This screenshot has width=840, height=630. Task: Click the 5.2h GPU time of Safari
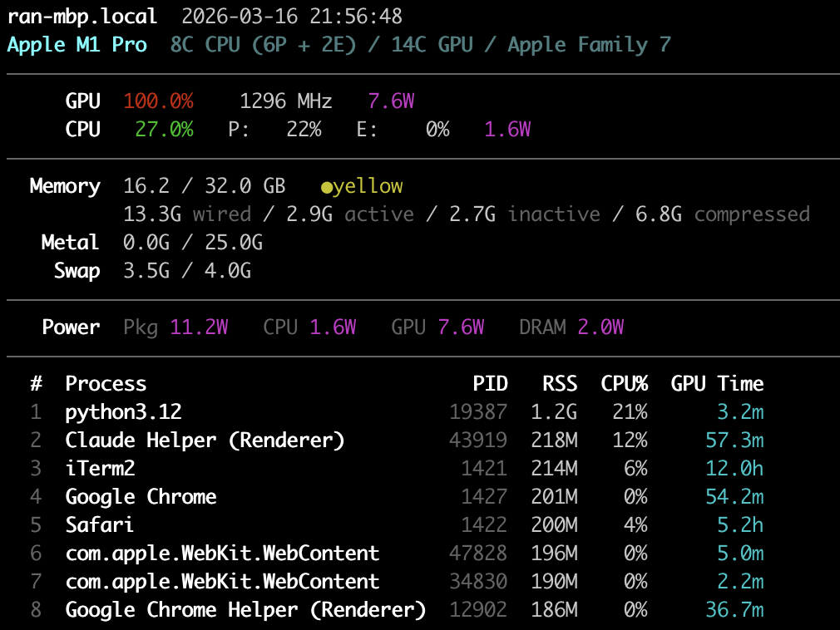pyautogui.click(x=740, y=525)
